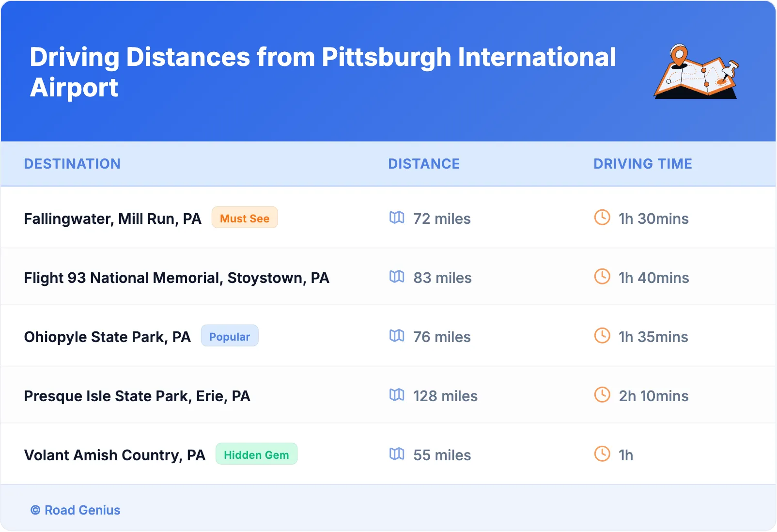Click the clock icon beside 2h 10mins
Screen dimensions: 777x532
tap(602, 395)
